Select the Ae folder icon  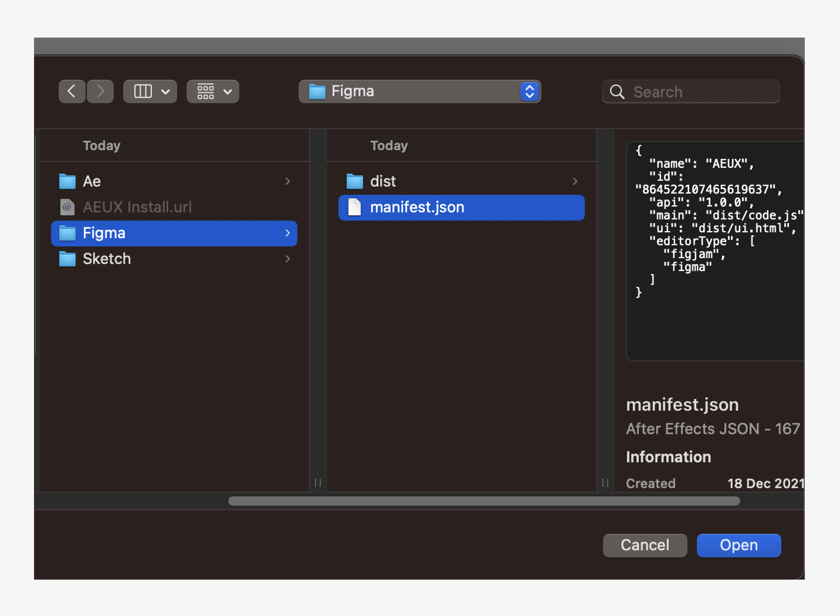67,182
